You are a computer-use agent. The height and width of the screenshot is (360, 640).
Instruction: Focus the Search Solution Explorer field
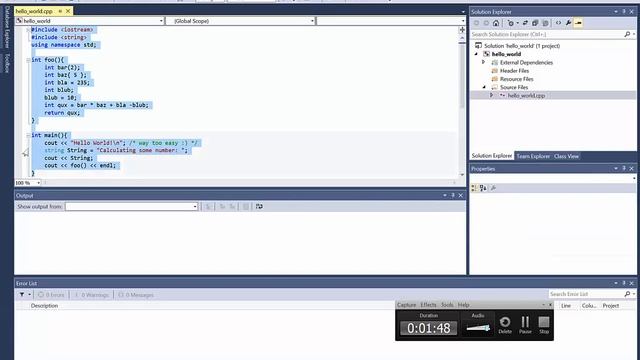click(547, 34)
